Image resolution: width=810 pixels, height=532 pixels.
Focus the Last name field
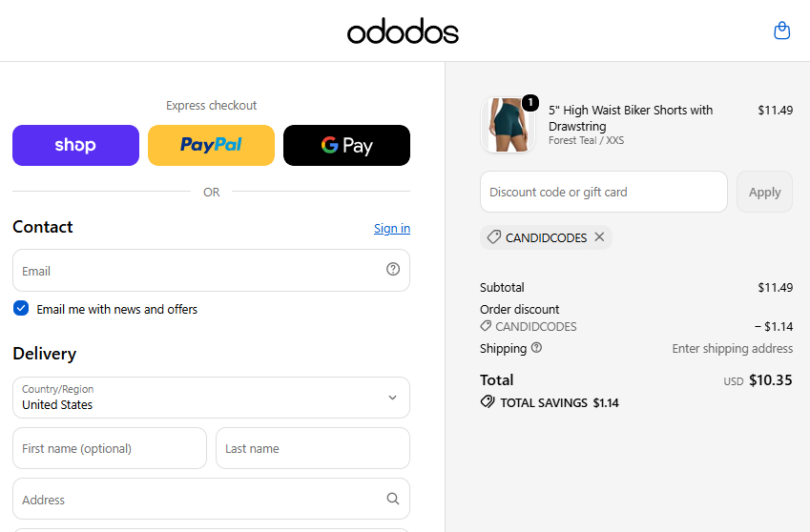[x=313, y=448]
